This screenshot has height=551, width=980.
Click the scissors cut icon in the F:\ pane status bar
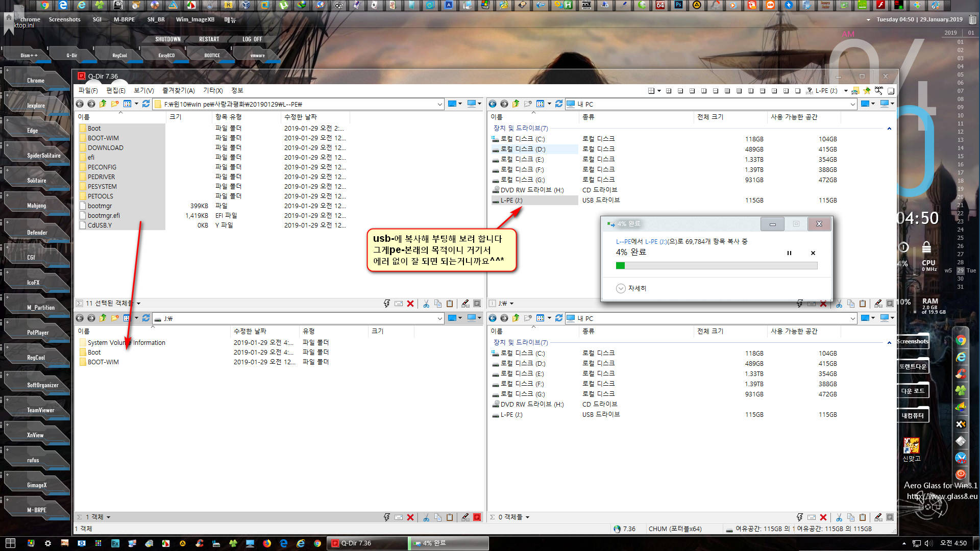(x=426, y=304)
